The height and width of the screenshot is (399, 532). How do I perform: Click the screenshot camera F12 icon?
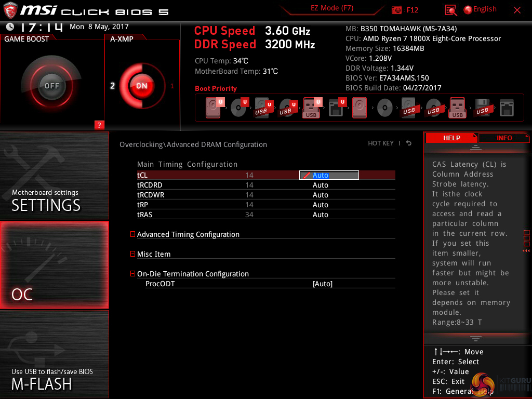[x=396, y=10]
